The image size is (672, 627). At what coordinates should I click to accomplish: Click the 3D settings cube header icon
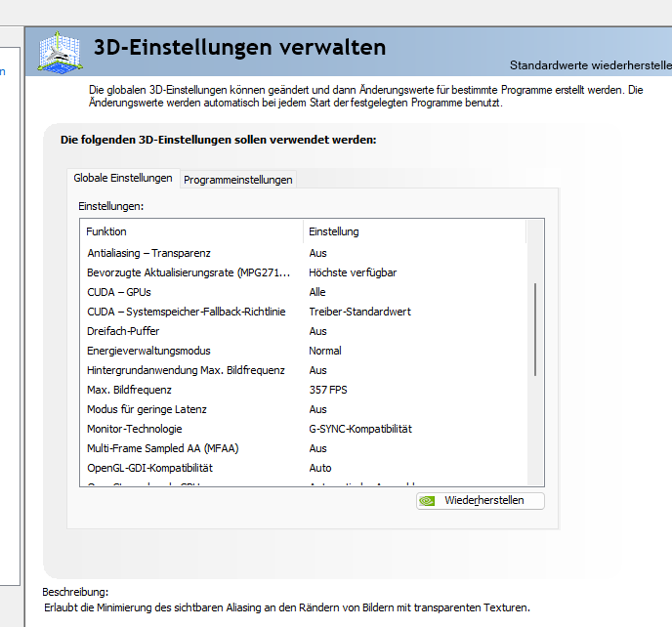click(60, 52)
